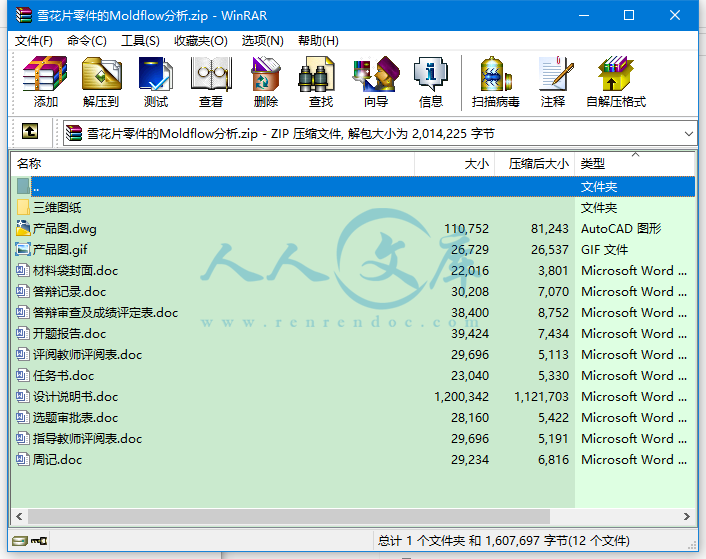This screenshot has height=559, width=706.
Task: Click compressed size 6,816
Action: tap(553, 460)
